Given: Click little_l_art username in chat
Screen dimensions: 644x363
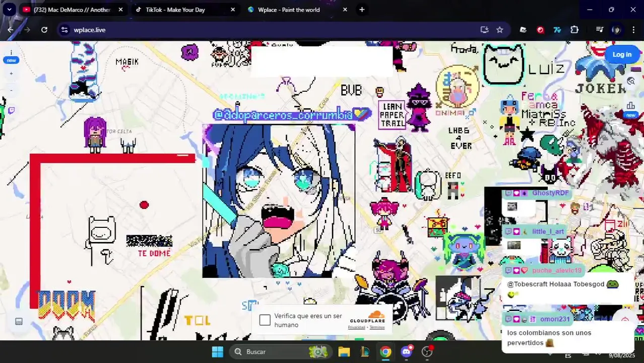Looking at the screenshot, I should [x=548, y=231].
